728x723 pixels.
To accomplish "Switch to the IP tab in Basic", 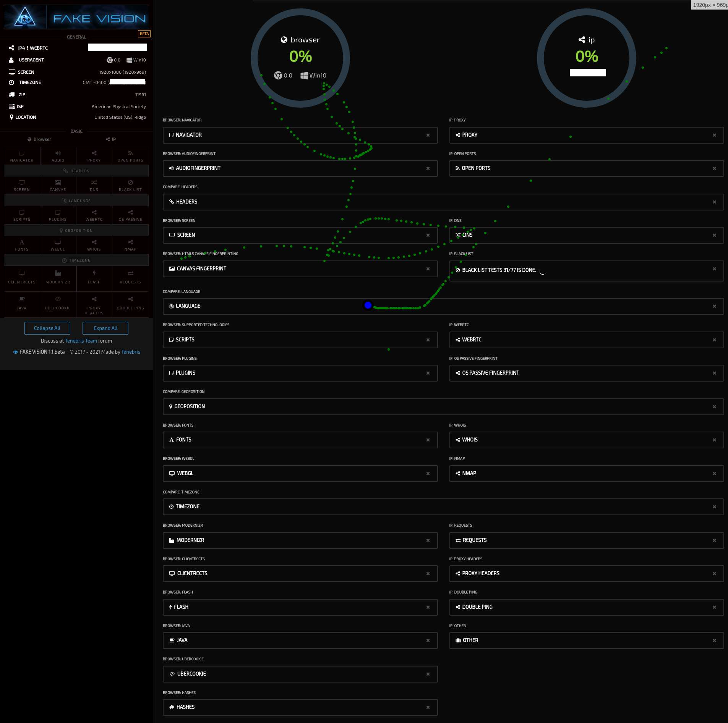I will pos(111,139).
